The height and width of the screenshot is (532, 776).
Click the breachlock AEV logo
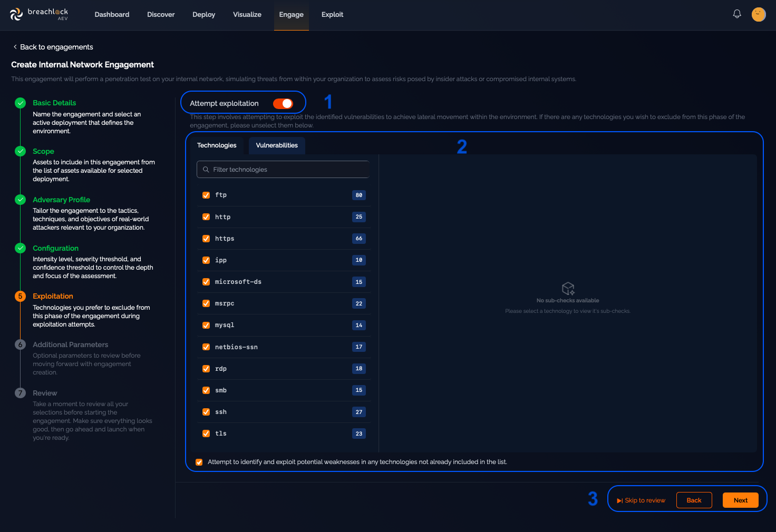[39, 14]
